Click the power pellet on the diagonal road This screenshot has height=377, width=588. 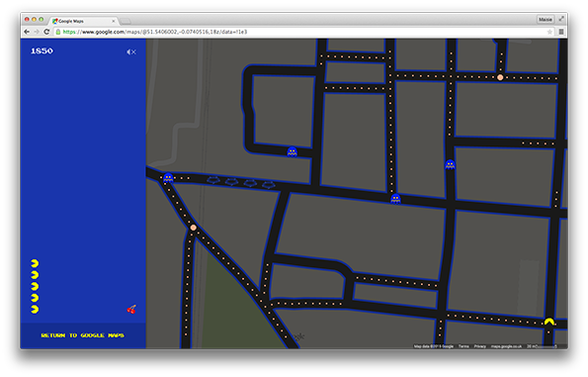(x=193, y=228)
